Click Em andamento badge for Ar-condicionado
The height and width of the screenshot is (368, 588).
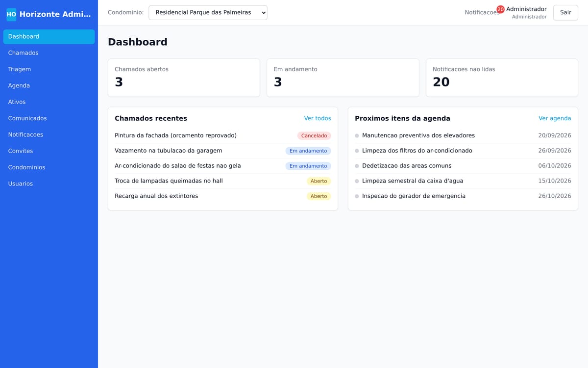click(x=308, y=166)
